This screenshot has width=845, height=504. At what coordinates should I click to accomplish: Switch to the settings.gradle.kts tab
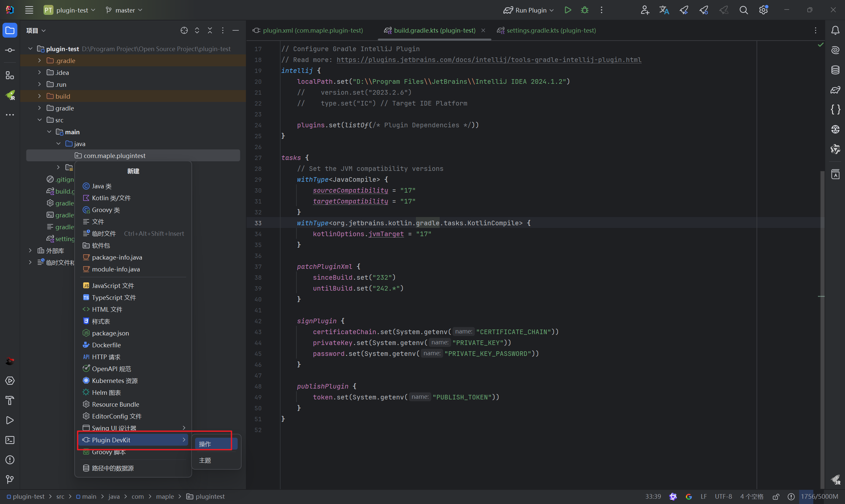[551, 31]
